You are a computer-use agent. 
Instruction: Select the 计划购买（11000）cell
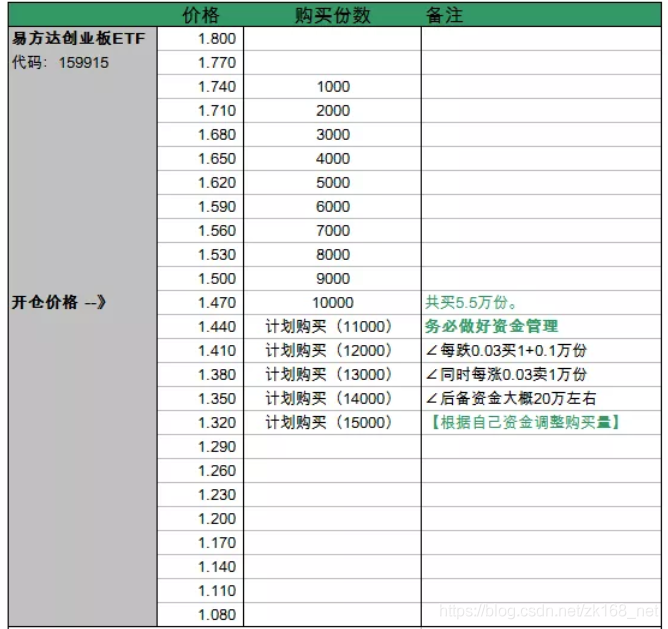332,327
